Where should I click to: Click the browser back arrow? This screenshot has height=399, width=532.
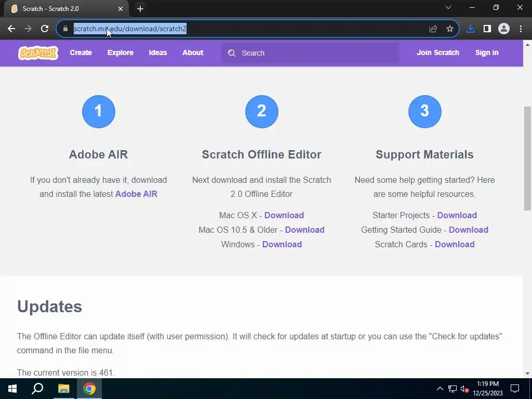11,29
